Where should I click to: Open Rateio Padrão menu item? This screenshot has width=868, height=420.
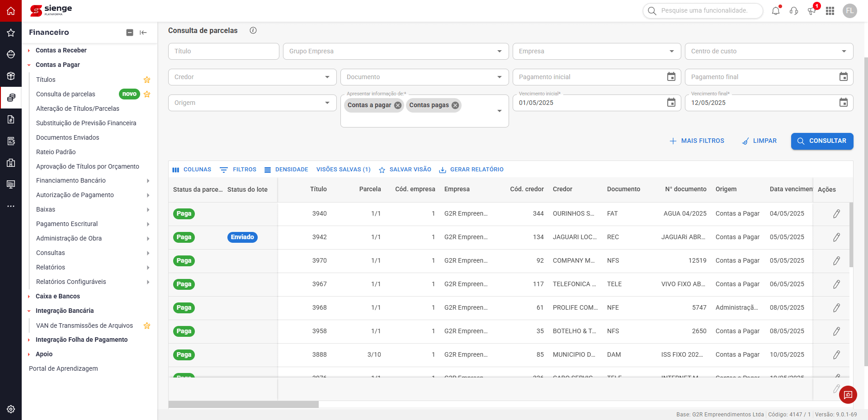[x=56, y=152]
